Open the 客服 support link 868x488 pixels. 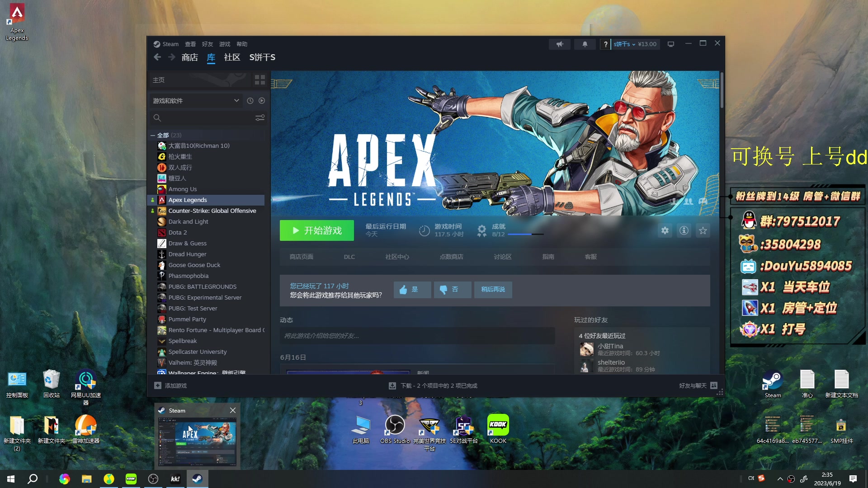(591, 257)
